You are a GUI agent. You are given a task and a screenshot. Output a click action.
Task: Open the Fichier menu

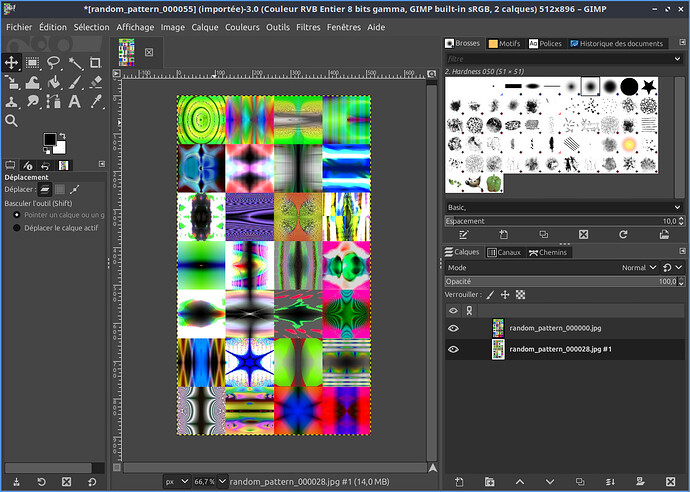click(19, 27)
